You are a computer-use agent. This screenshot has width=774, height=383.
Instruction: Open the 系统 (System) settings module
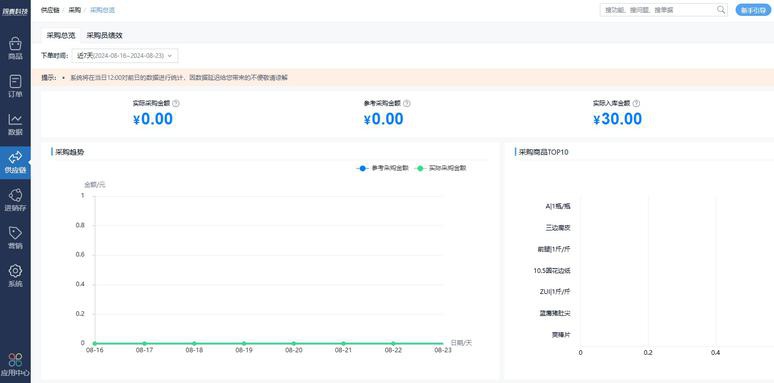[x=15, y=276]
